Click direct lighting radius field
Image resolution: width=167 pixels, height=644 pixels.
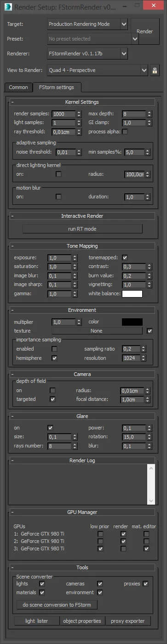[134, 174]
